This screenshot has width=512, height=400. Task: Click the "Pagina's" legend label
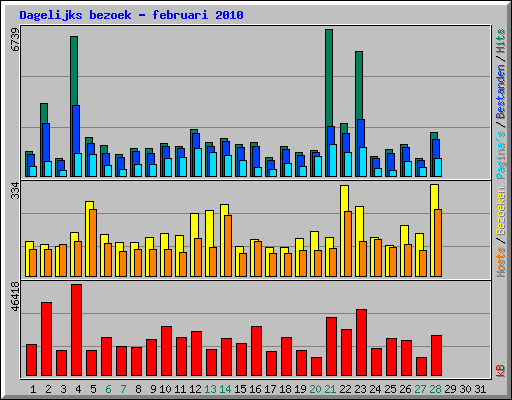pos(501,155)
